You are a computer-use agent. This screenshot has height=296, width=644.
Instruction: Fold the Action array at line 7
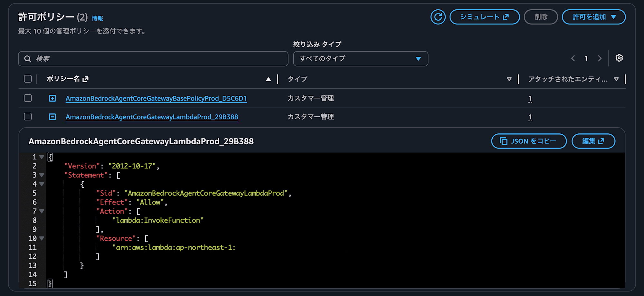tap(42, 211)
